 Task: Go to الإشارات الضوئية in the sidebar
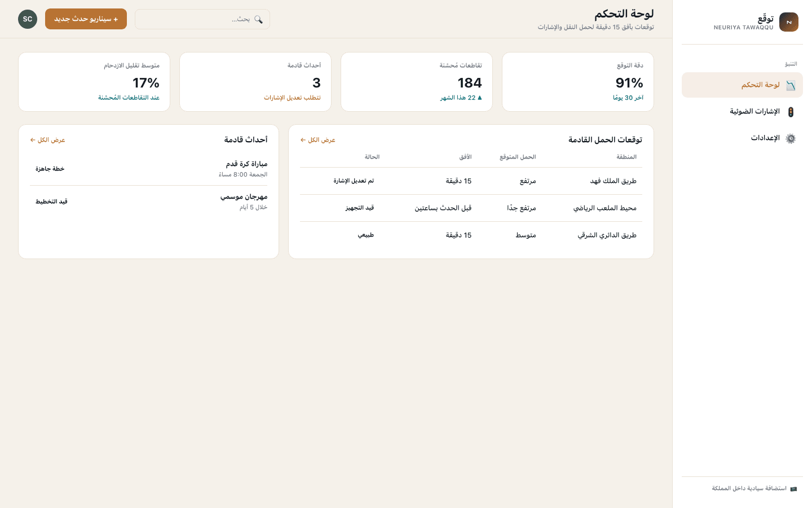coord(742,112)
